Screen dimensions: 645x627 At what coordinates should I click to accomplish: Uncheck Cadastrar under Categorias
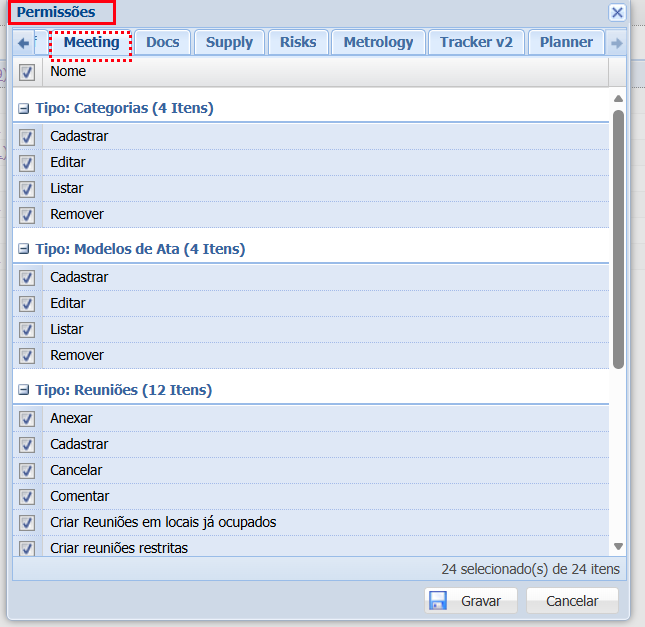(27, 137)
